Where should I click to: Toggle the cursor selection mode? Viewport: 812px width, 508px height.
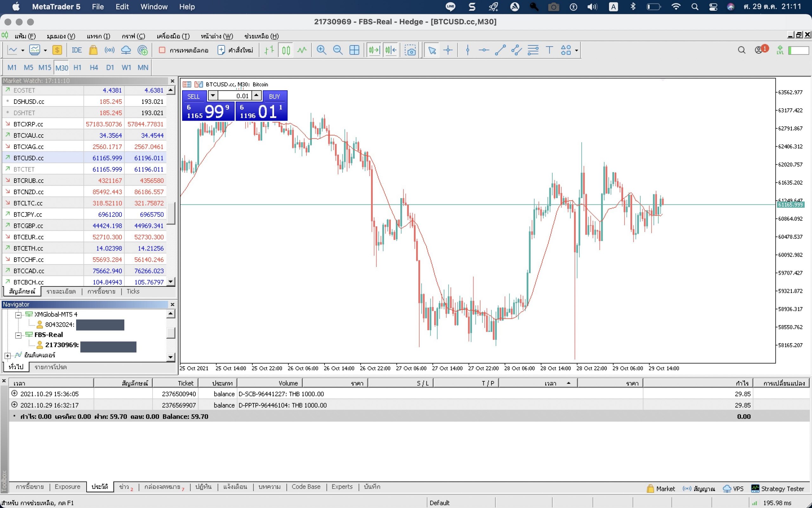click(432, 50)
